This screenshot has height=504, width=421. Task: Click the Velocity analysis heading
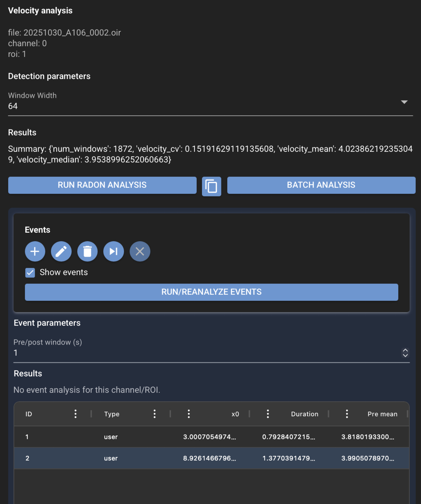(x=40, y=11)
